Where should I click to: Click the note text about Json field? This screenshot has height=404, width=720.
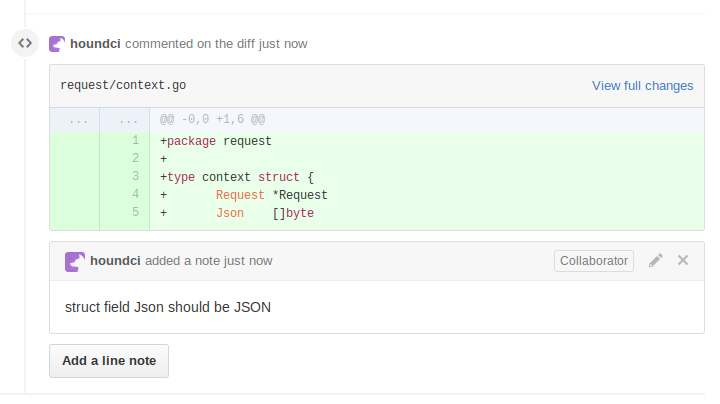pyautogui.click(x=168, y=307)
